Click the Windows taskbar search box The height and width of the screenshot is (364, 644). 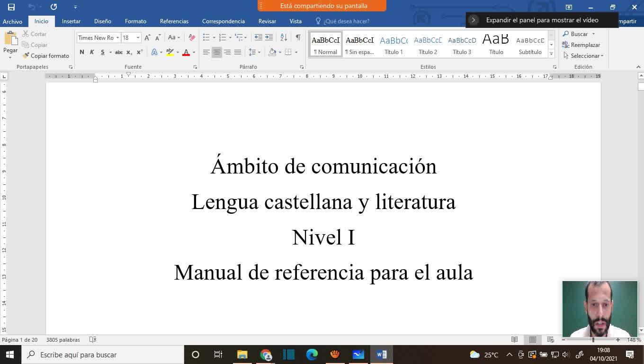pyautogui.click(x=102, y=355)
